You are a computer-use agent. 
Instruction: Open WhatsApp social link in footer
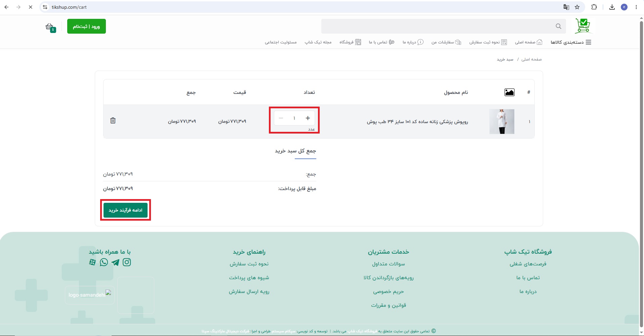[104, 262]
